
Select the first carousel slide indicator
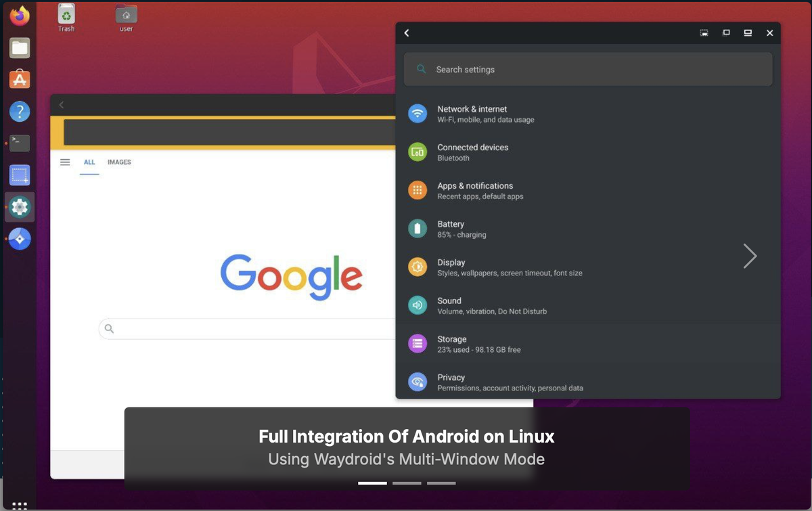372,483
